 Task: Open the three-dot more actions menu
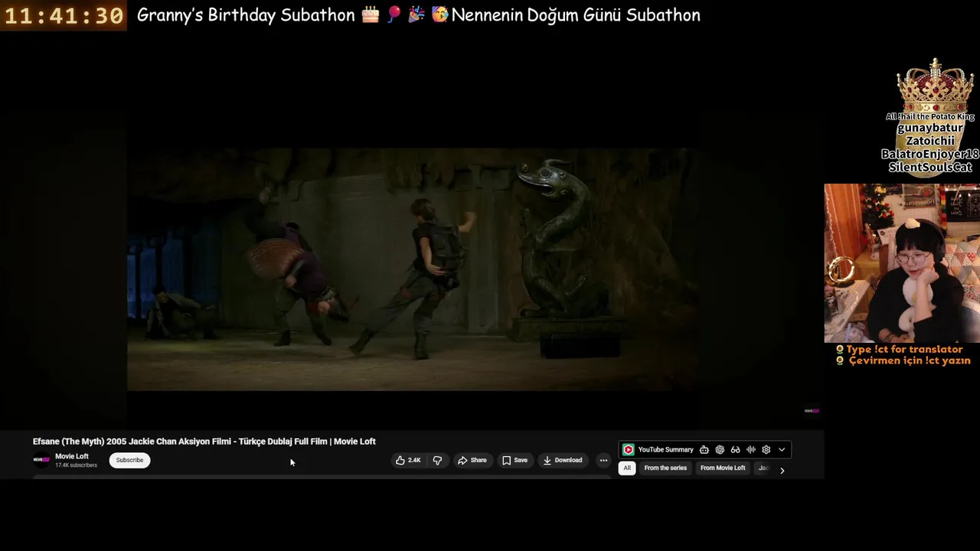click(603, 460)
